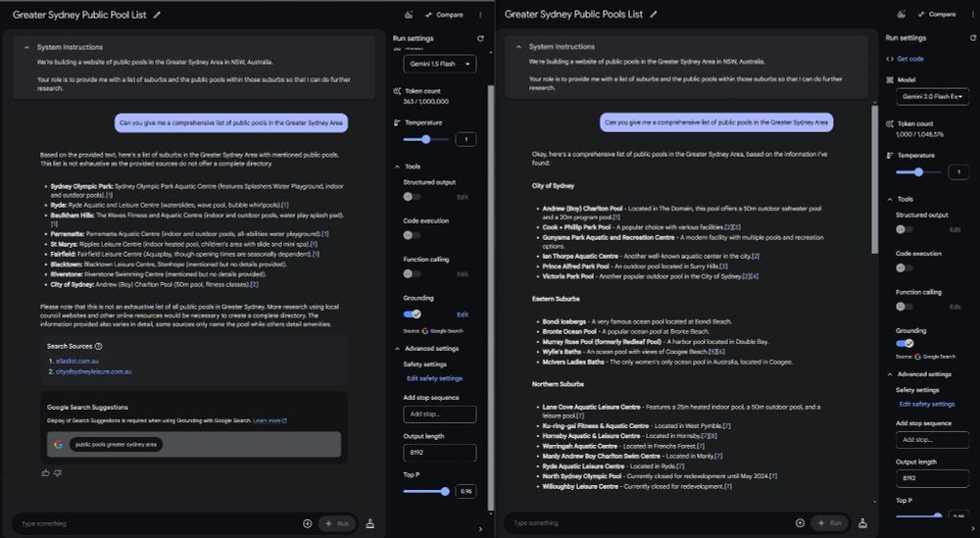Toggle Function calling in right panel
The image size is (980, 538).
(x=904, y=307)
